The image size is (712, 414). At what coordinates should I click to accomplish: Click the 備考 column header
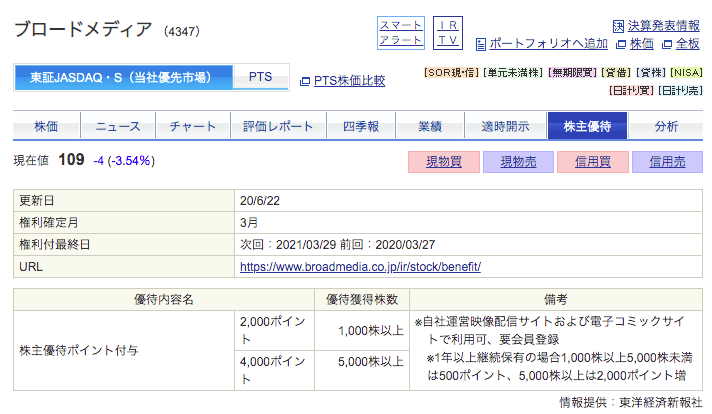pyautogui.click(x=556, y=299)
